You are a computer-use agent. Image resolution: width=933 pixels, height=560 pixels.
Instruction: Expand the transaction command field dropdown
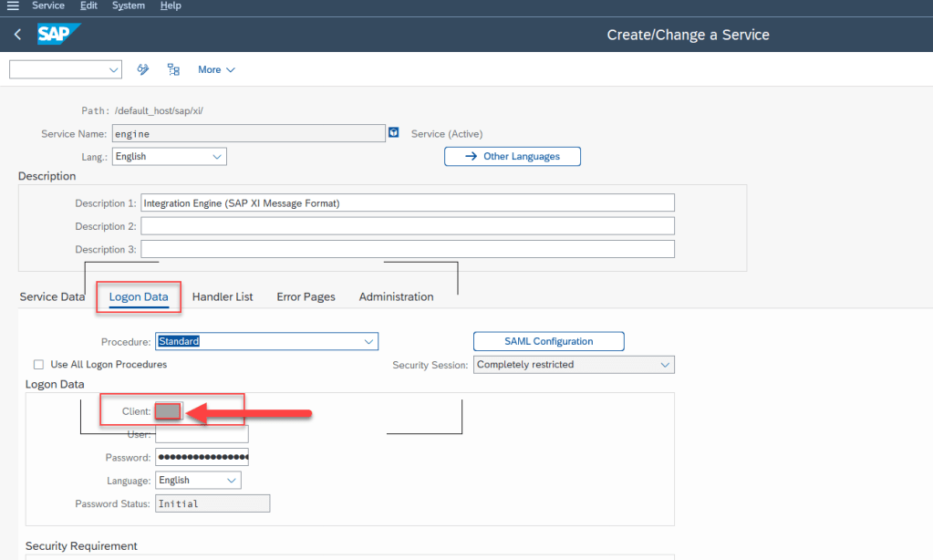click(x=114, y=69)
